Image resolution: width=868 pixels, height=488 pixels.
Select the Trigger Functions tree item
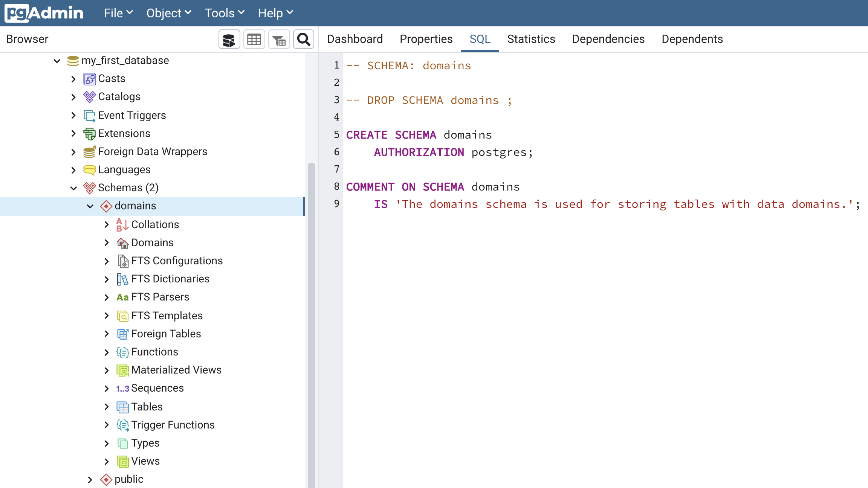click(x=173, y=425)
